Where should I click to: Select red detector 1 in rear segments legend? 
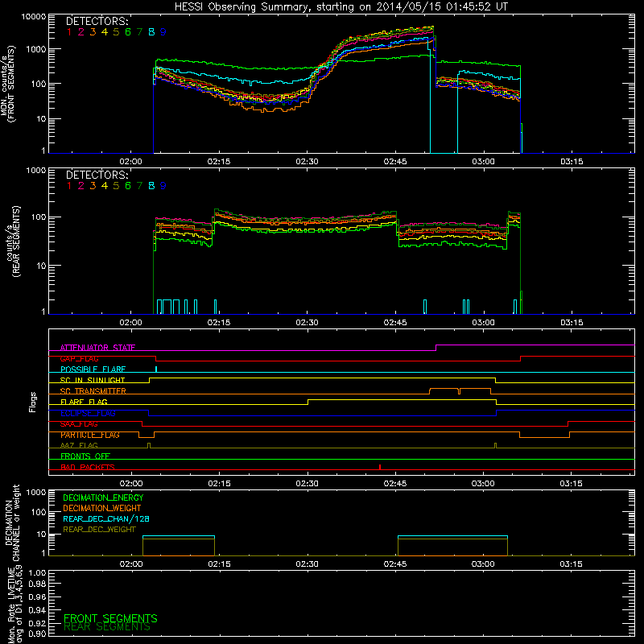point(69,186)
